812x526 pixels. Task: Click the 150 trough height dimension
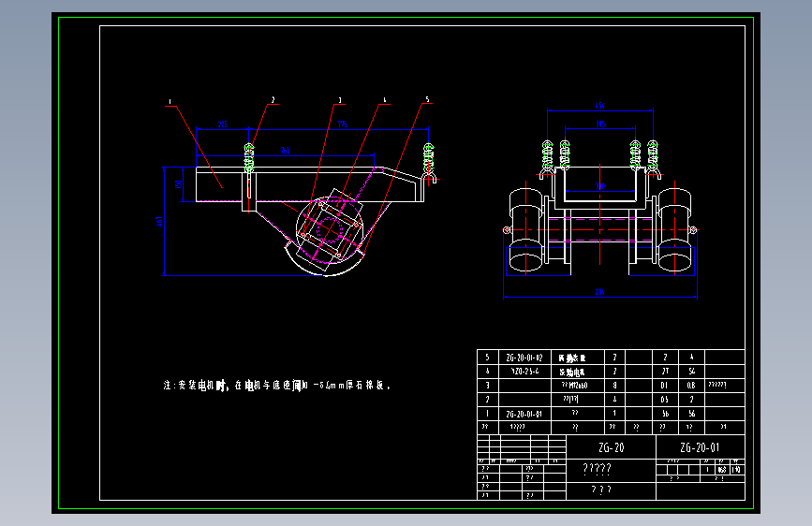point(178,184)
